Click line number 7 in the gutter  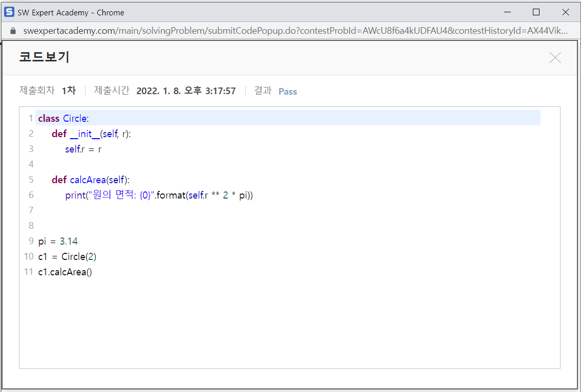[31, 210]
